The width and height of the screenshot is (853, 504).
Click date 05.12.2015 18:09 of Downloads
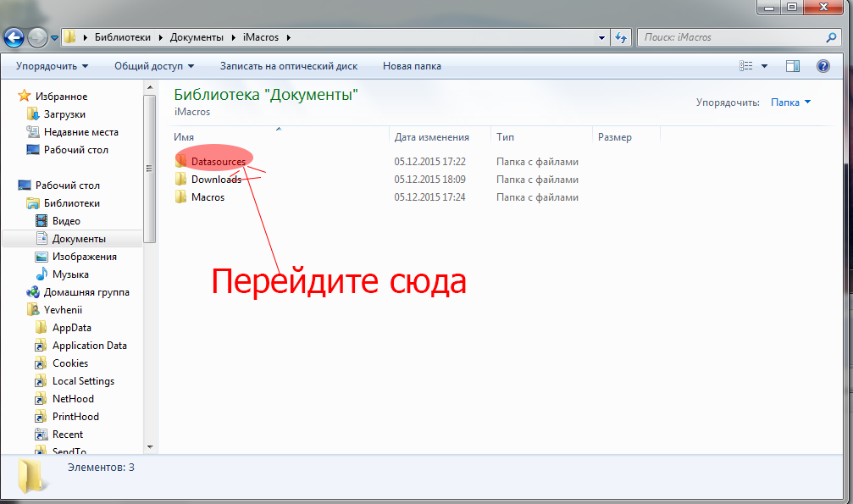point(429,179)
